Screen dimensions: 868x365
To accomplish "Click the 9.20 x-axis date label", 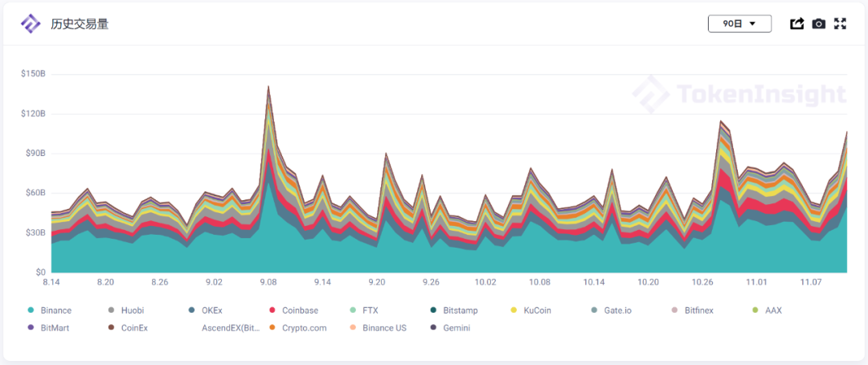I will tap(377, 282).
